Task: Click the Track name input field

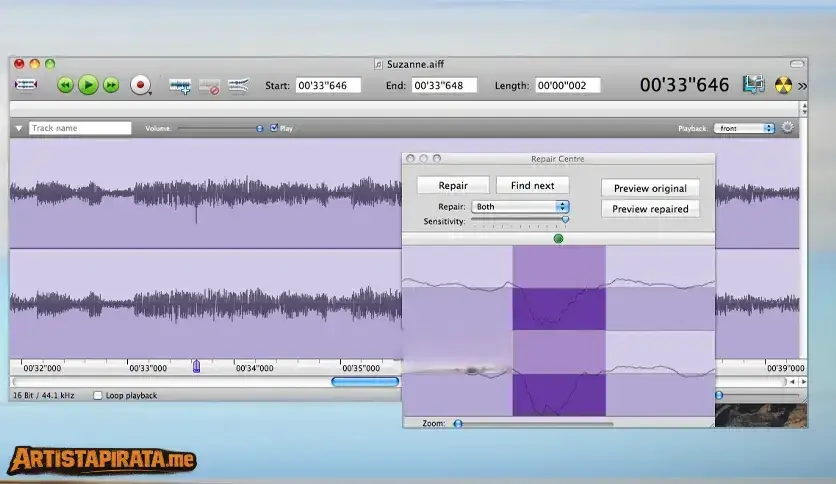Action: (x=80, y=128)
